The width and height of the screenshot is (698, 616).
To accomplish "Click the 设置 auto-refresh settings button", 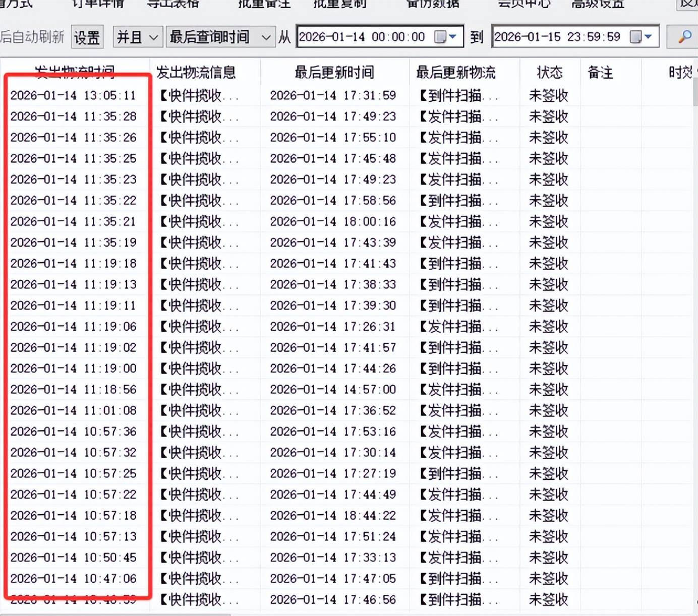I will click(87, 37).
